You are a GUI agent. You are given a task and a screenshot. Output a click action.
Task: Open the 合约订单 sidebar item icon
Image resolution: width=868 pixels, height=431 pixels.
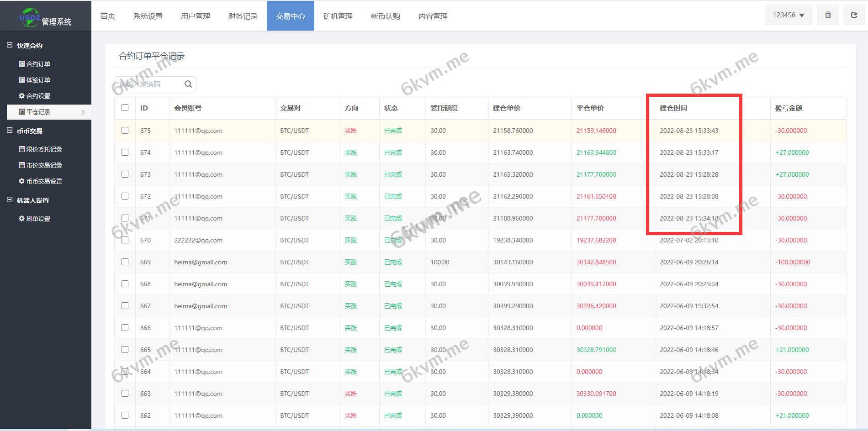click(21, 63)
